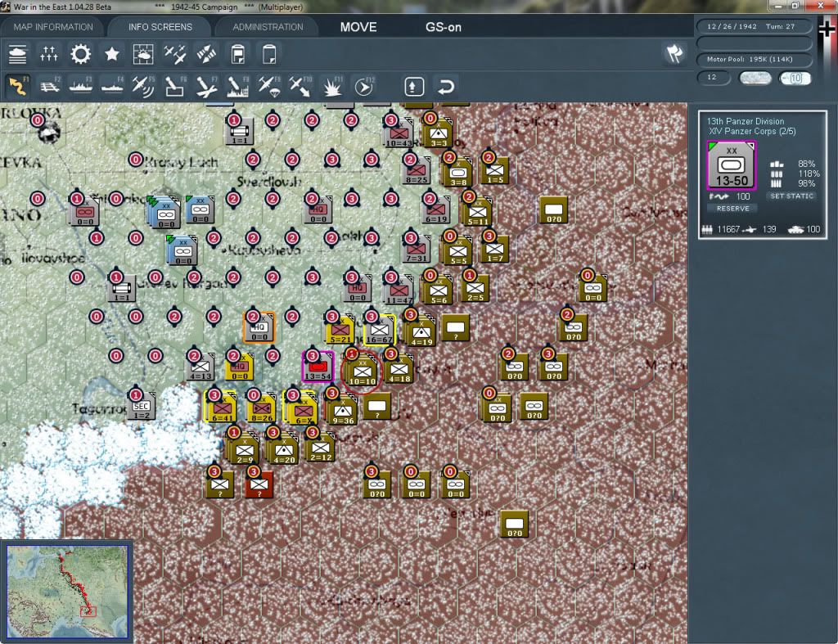Open the victory star screen icon

111,54
